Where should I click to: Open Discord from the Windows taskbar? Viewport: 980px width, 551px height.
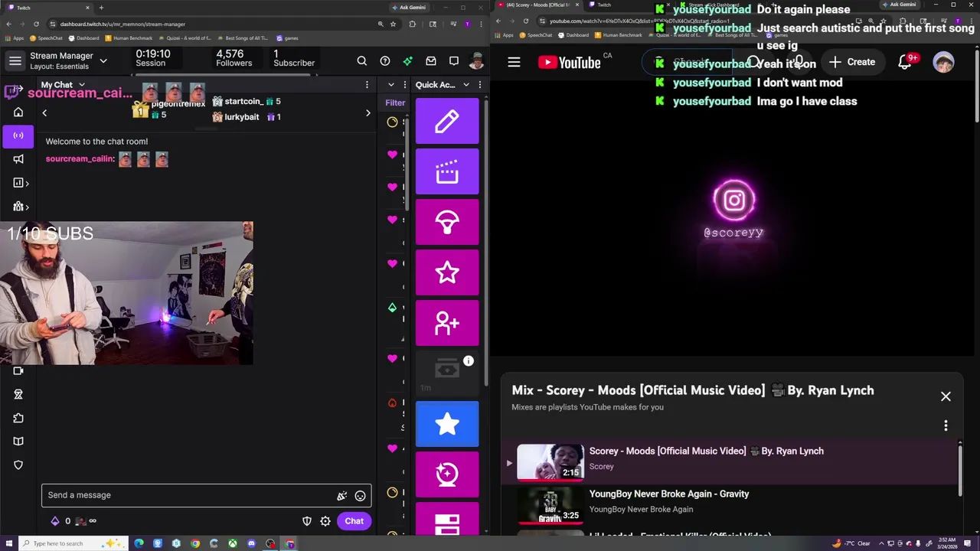pos(252,543)
